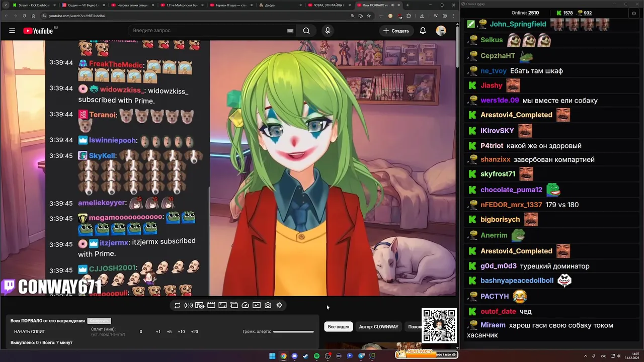Click the small gray button beside the split title
The height and width of the screenshot is (362, 644).
[99, 321]
